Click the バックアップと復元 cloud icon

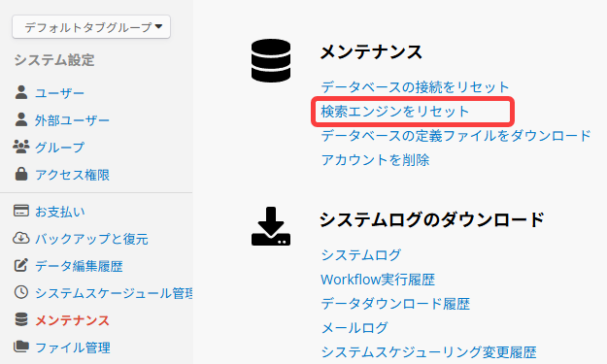click(x=21, y=238)
